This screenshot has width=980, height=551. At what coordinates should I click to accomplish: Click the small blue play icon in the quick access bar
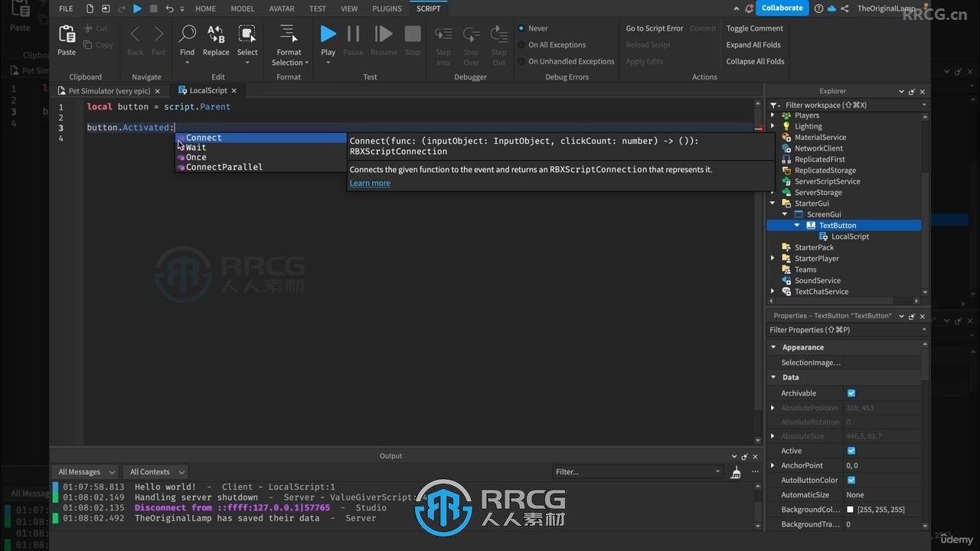[138, 8]
